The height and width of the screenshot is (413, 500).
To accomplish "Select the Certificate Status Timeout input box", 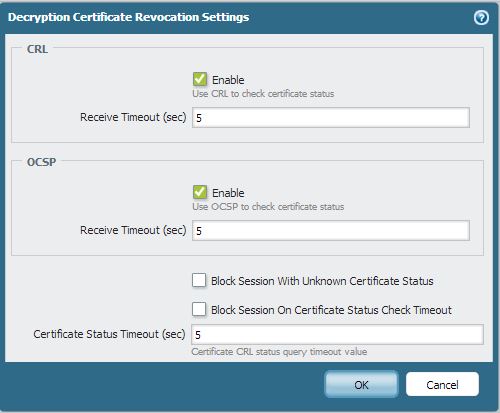I will [x=337, y=334].
